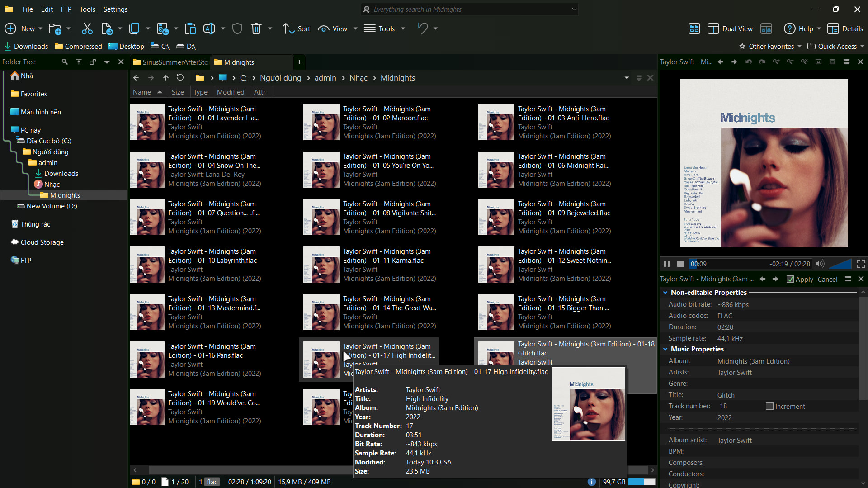
Task: Stop the audio preview playback
Action: pyautogui.click(x=680, y=264)
